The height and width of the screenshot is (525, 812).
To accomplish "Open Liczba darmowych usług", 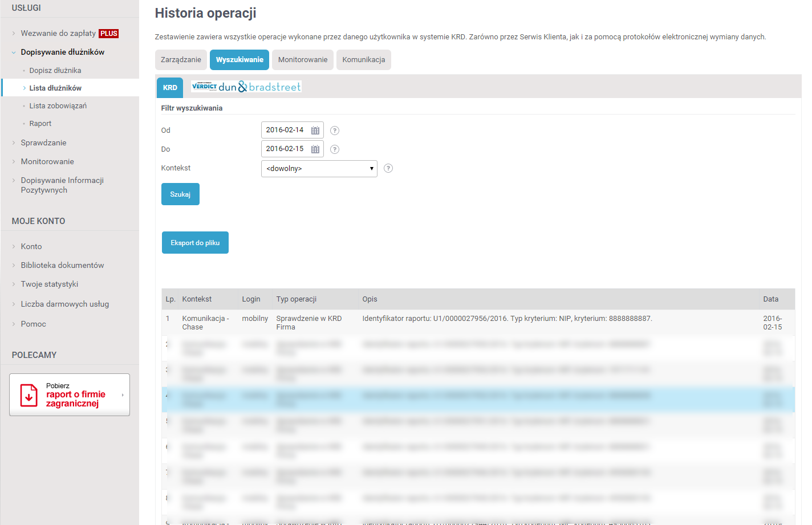I will tap(65, 304).
